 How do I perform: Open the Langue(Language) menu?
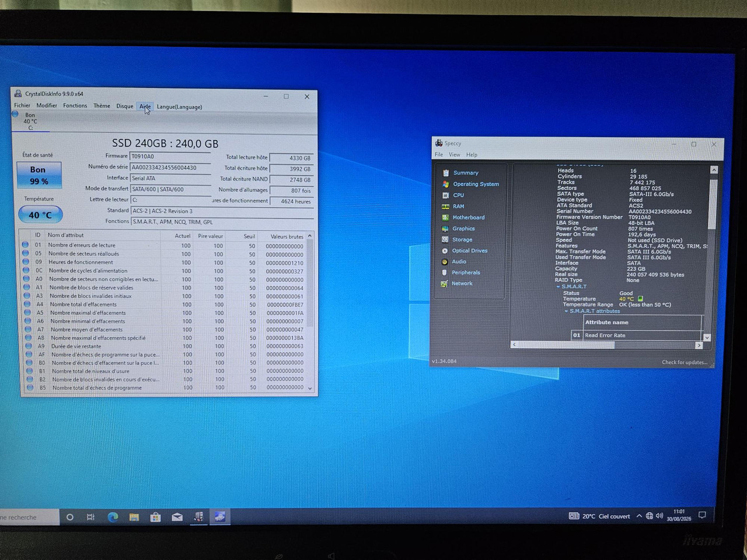pos(179,107)
